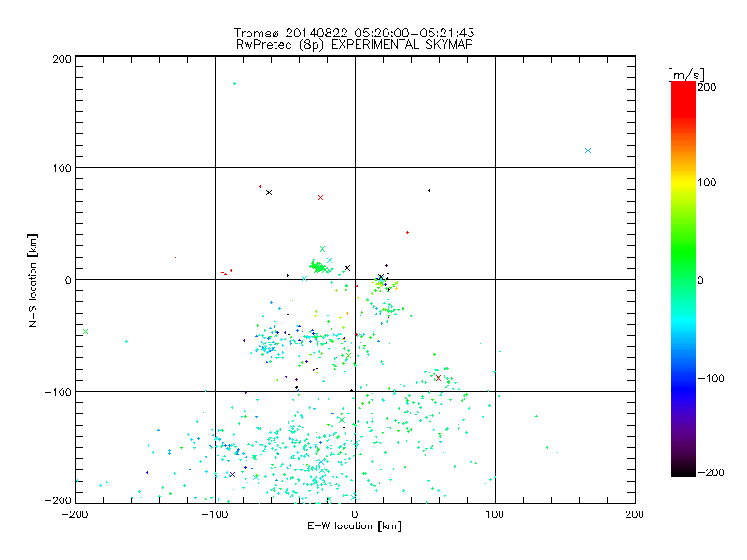Select the red X marker near N-S 75 km

(320, 197)
